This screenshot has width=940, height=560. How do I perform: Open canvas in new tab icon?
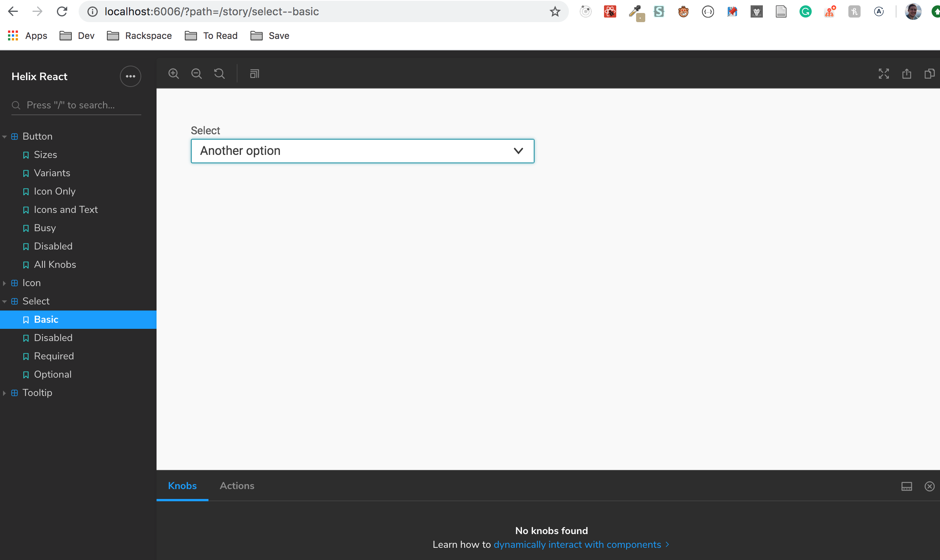coord(907,74)
